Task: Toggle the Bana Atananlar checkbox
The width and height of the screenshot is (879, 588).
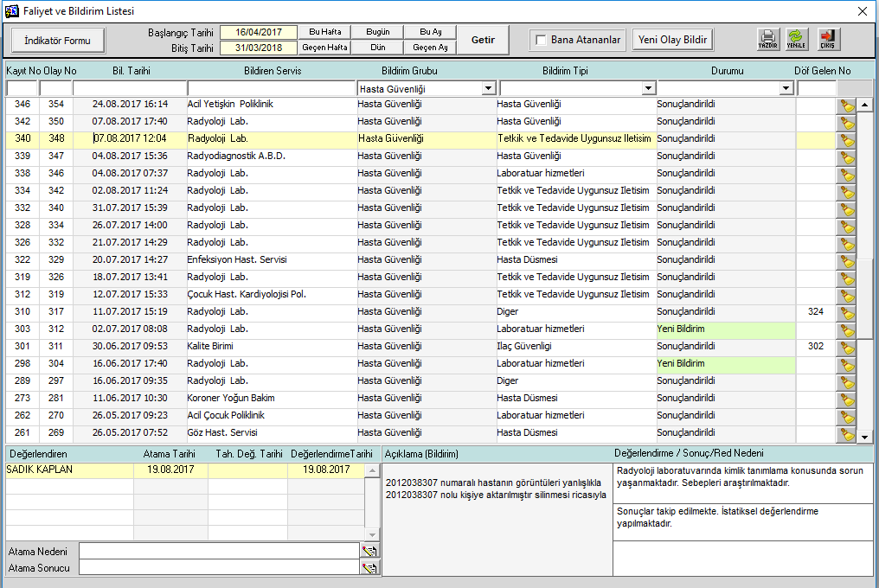Action: coord(541,40)
